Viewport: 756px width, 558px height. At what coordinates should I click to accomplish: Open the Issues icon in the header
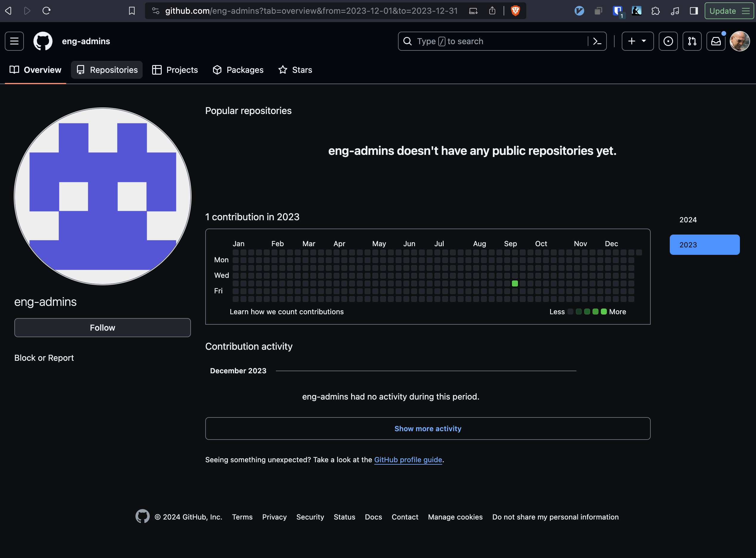click(x=668, y=41)
